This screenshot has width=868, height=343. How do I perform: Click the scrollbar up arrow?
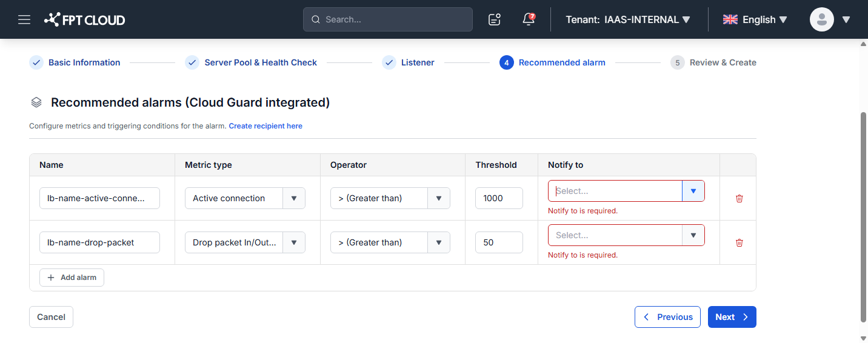[x=863, y=44]
